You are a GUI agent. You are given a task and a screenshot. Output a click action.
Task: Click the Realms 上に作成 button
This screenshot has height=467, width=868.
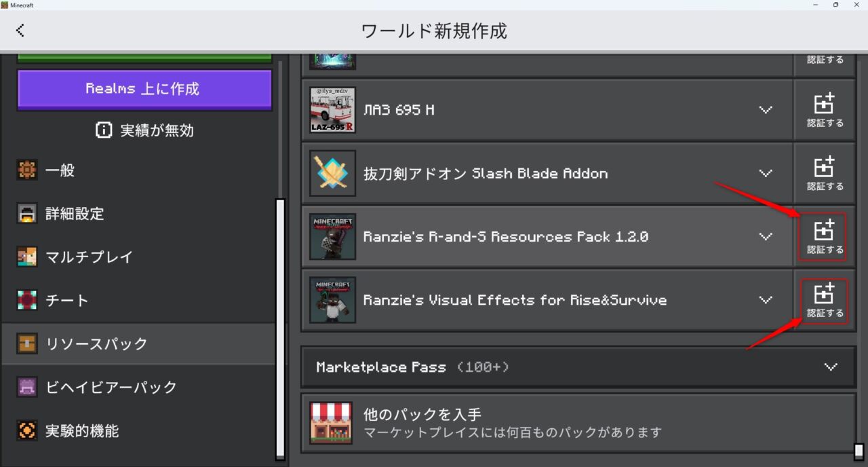[x=144, y=89]
